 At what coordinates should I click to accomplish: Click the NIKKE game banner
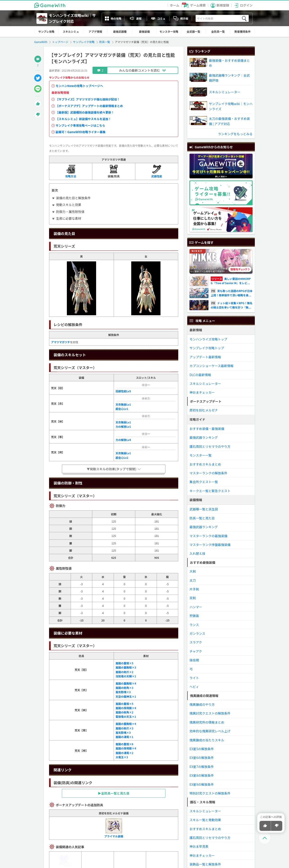point(221,261)
